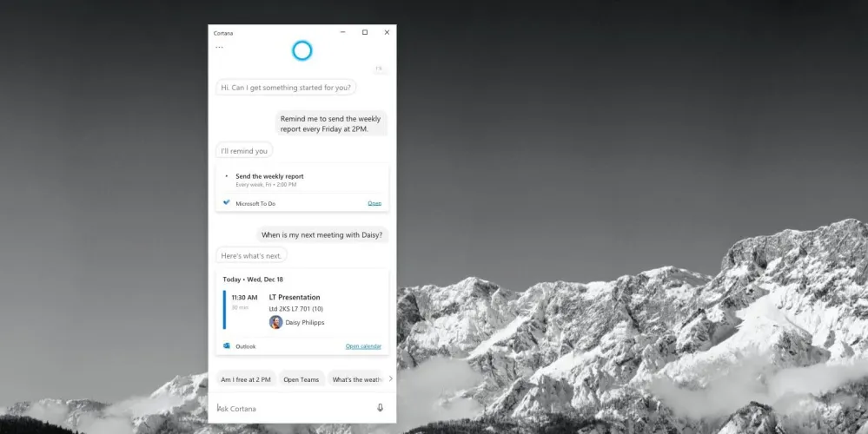Follow the Open calendar link

click(x=363, y=346)
